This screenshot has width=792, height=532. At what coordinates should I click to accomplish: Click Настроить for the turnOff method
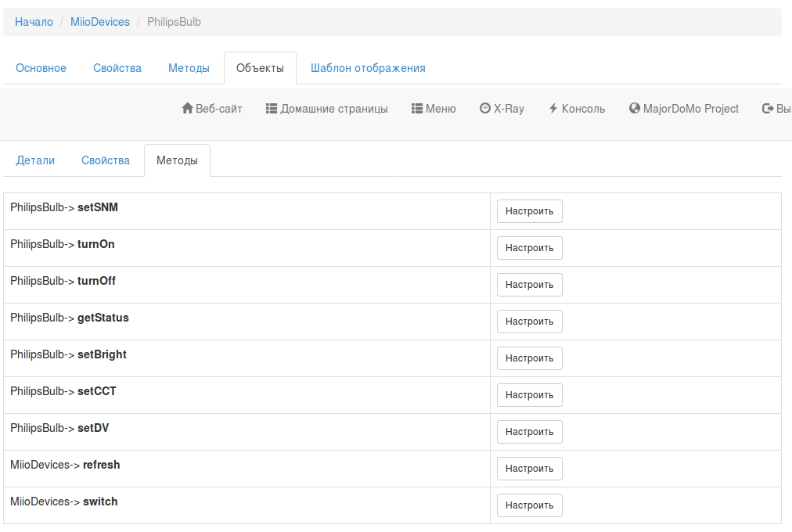[x=529, y=285]
